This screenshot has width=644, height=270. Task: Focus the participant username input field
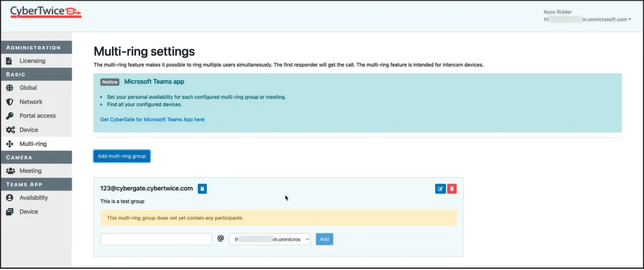click(156, 239)
